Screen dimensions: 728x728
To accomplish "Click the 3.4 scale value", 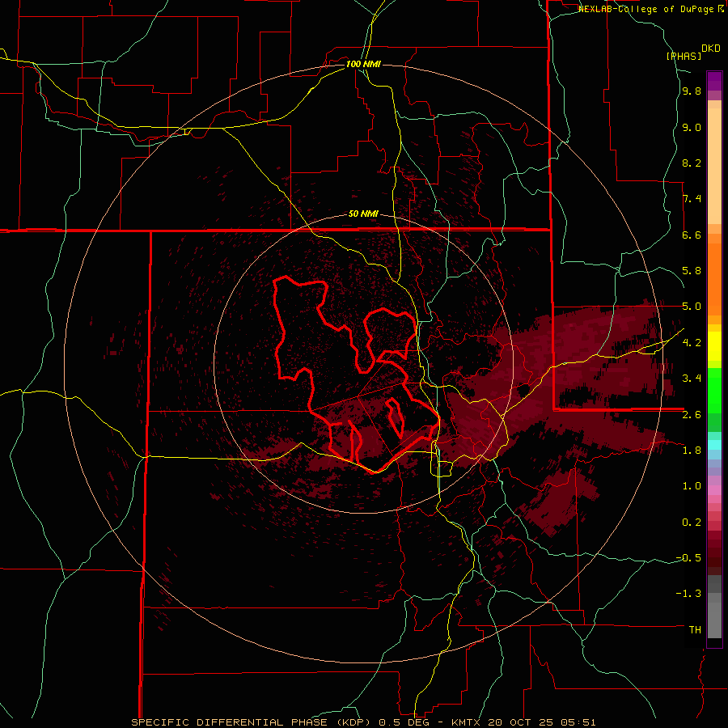I will [x=692, y=379].
